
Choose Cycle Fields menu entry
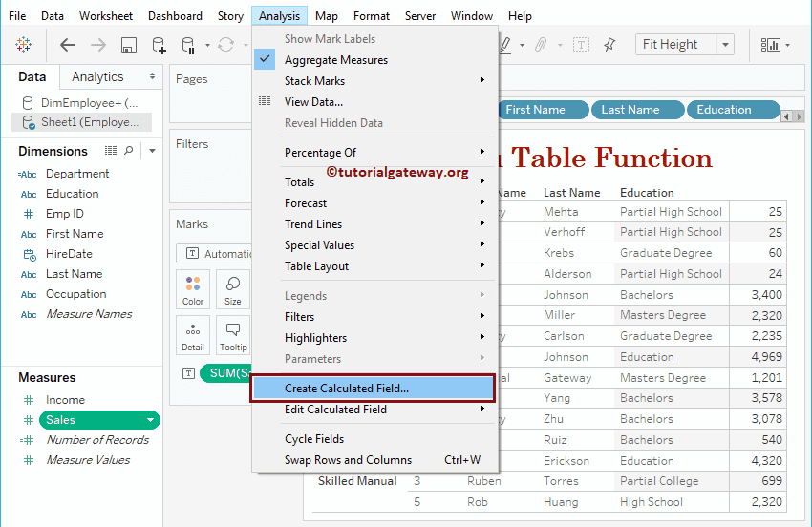pyautogui.click(x=374, y=439)
